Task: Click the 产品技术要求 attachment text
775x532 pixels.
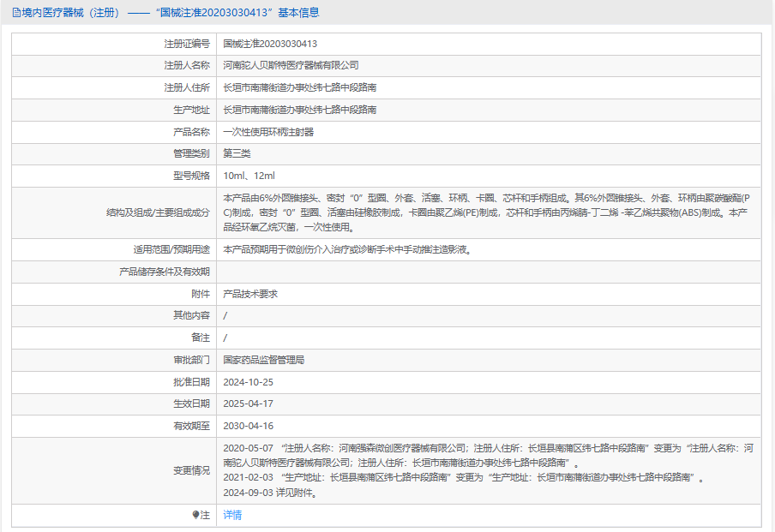Action: tap(250, 294)
